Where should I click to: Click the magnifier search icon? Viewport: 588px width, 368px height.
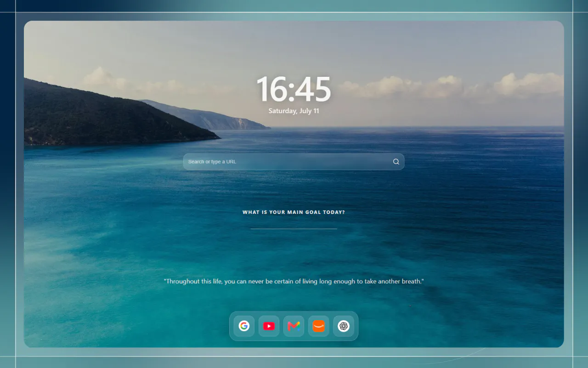pyautogui.click(x=396, y=161)
